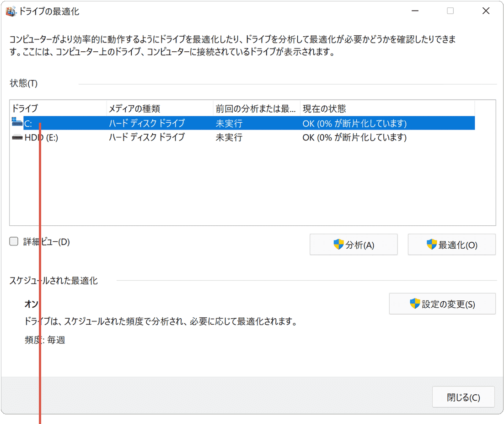Click the HDD (E:) drive icon
The height and width of the screenshot is (424, 504).
tap(18, 137)
